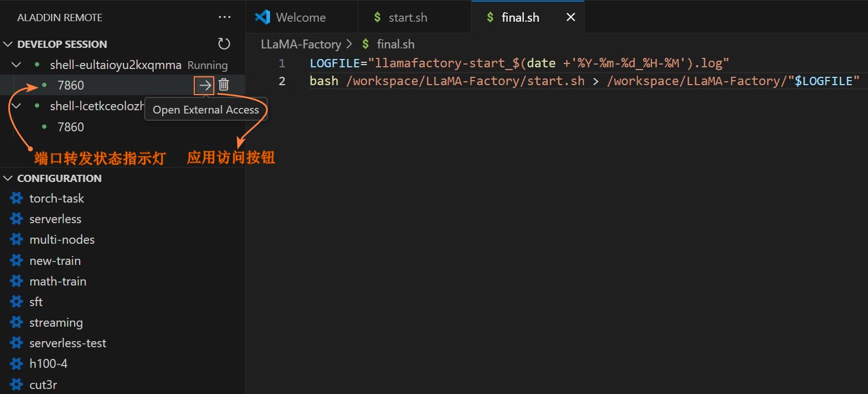Image resolution: width=868 pixels, height=394 pixels.
Task: Select port 7860 under the second shell
Action: (71, 127)
